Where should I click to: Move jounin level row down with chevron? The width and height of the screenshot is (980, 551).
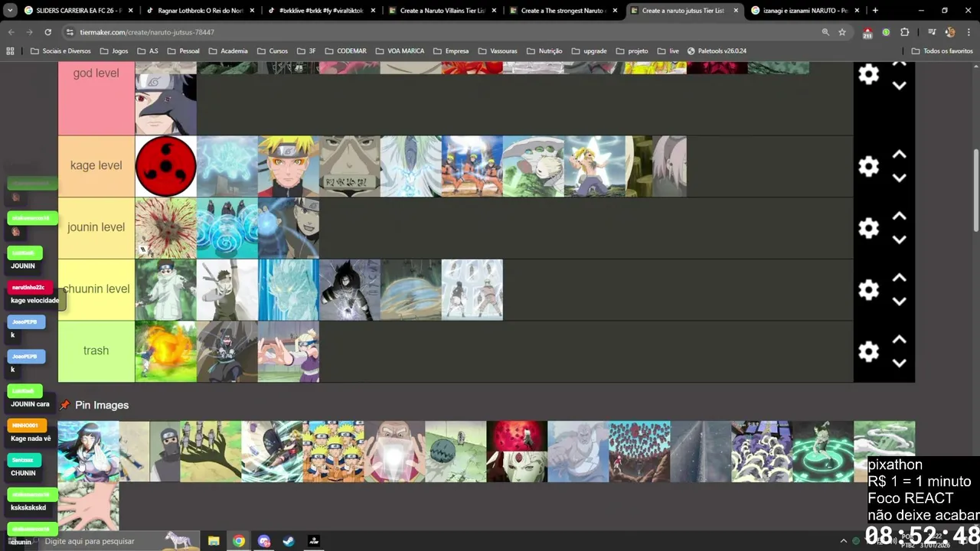[x=900, y=240]
